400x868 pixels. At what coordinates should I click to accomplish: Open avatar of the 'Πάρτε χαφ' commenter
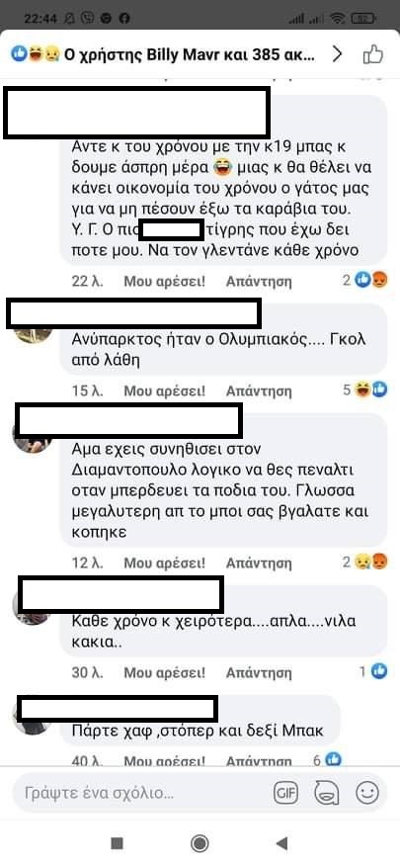(x=32, y=718)
